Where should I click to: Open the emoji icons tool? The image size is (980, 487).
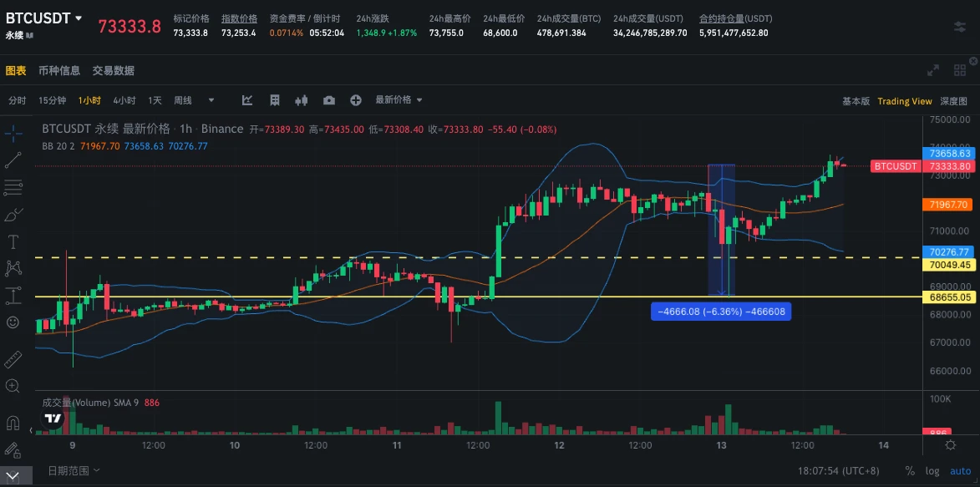coord(13,322)
